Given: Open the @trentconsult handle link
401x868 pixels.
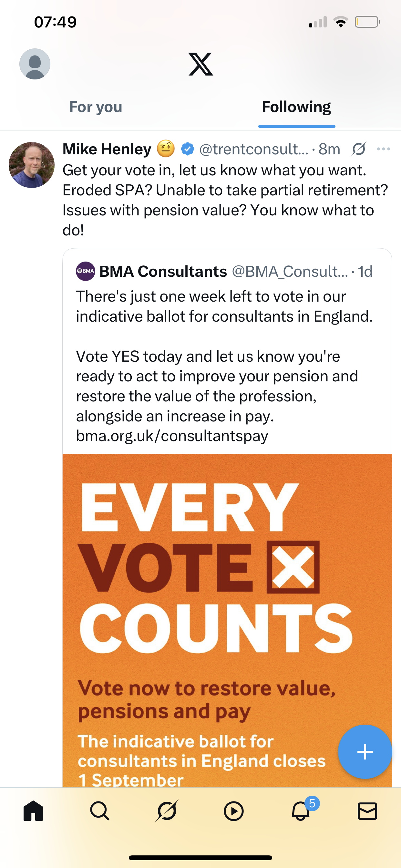Looking at the screenshot, I should click(x=253, y=149).
